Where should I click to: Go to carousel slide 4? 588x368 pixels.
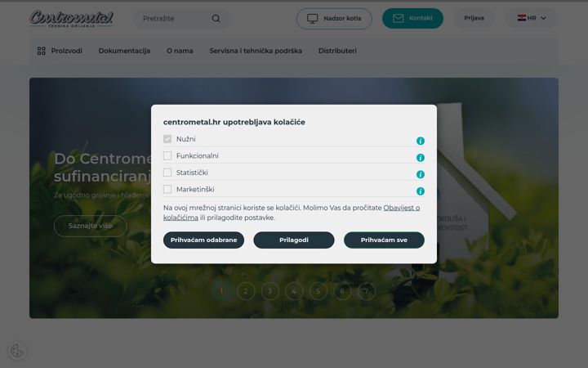(x=294, y=291)
